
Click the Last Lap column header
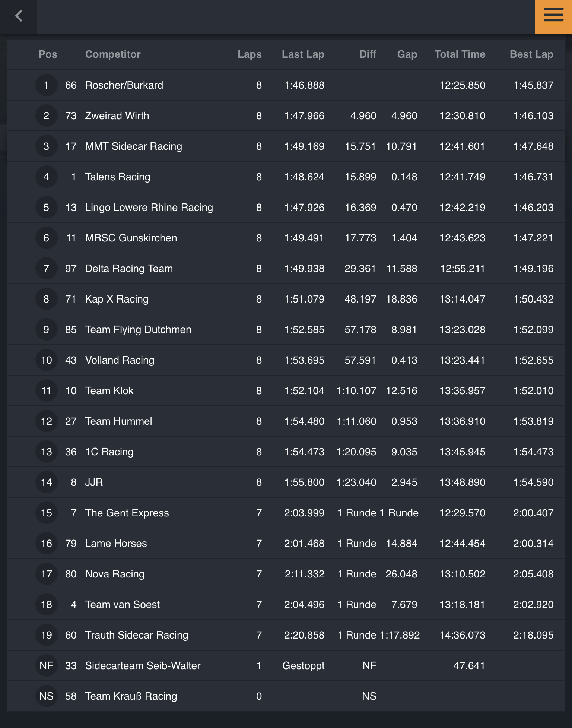303,54
